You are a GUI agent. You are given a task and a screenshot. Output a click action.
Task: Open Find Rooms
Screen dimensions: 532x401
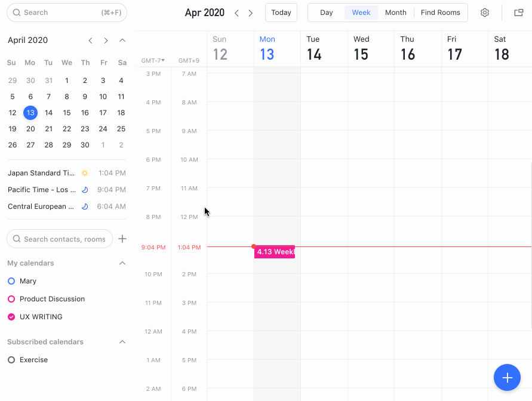pyautogui.click(x=440, y=13)
